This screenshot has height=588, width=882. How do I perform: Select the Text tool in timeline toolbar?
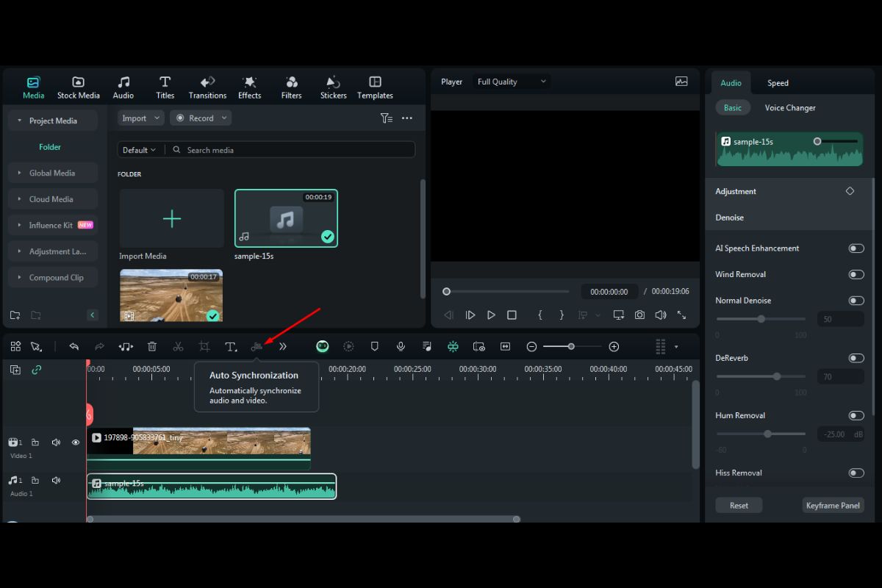point(231,347)
